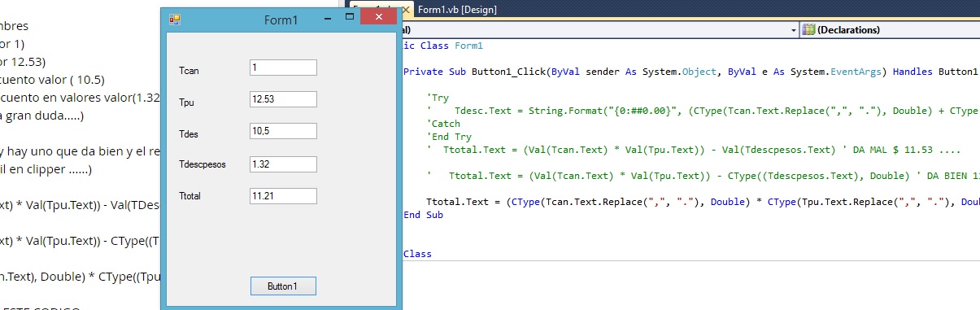The image size is (980, 310).
Task: Click Button1 on Form1
Action: [283, 286]
